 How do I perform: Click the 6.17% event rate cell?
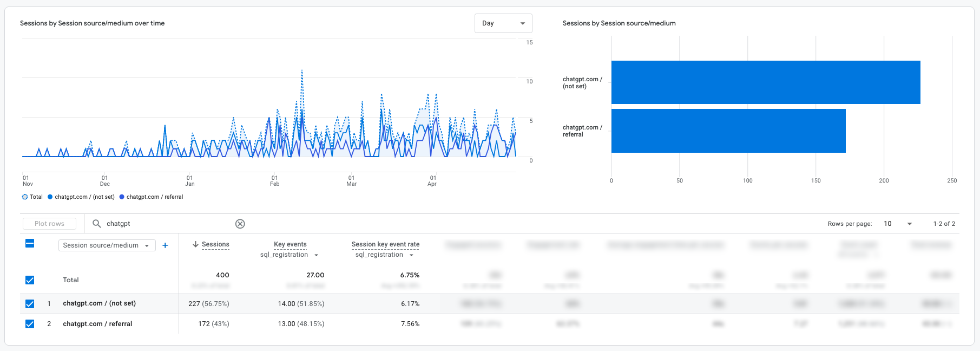[410, 304]
